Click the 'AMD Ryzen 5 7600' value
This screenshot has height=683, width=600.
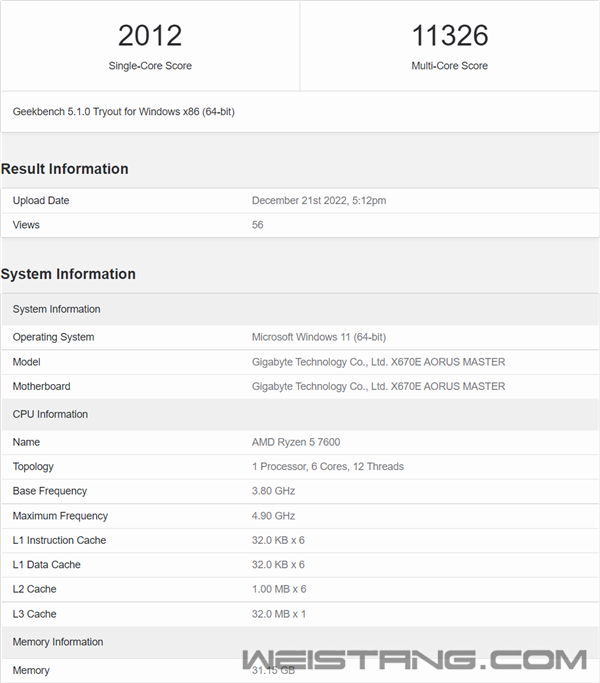296,442
